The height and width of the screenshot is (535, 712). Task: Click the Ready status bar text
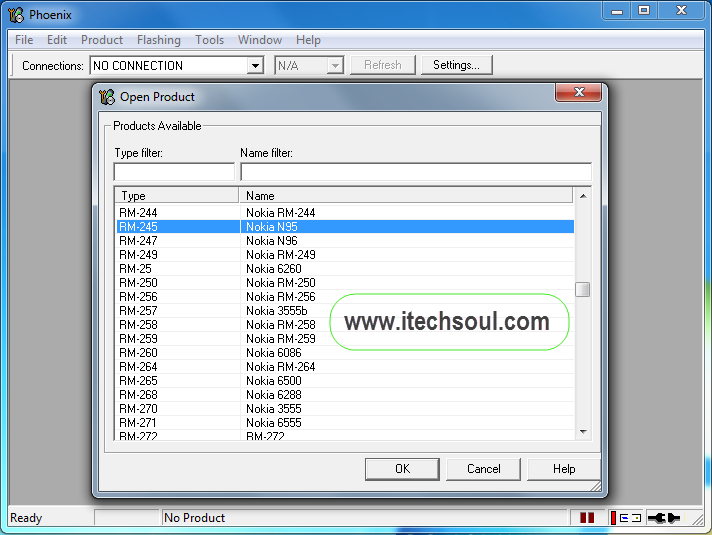click(26, 518)
